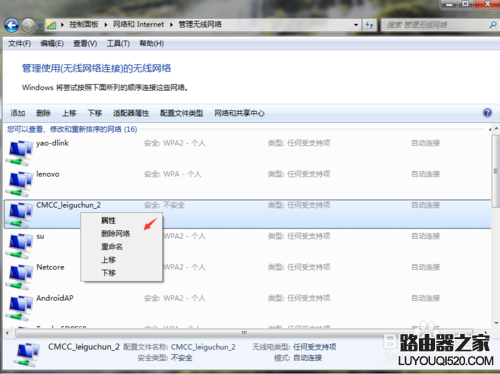Click 安全: WPA2 - 个人 on yao-dlink row

(x=175, y=143)
